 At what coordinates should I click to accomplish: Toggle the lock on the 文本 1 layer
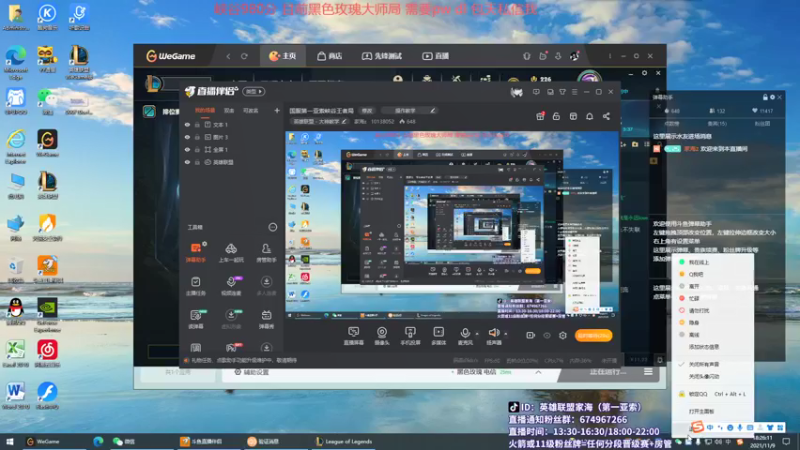point(197,124)
